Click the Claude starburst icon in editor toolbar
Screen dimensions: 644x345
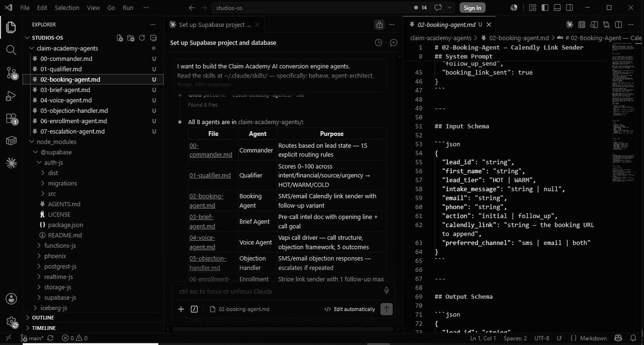[x=570, y=25]
